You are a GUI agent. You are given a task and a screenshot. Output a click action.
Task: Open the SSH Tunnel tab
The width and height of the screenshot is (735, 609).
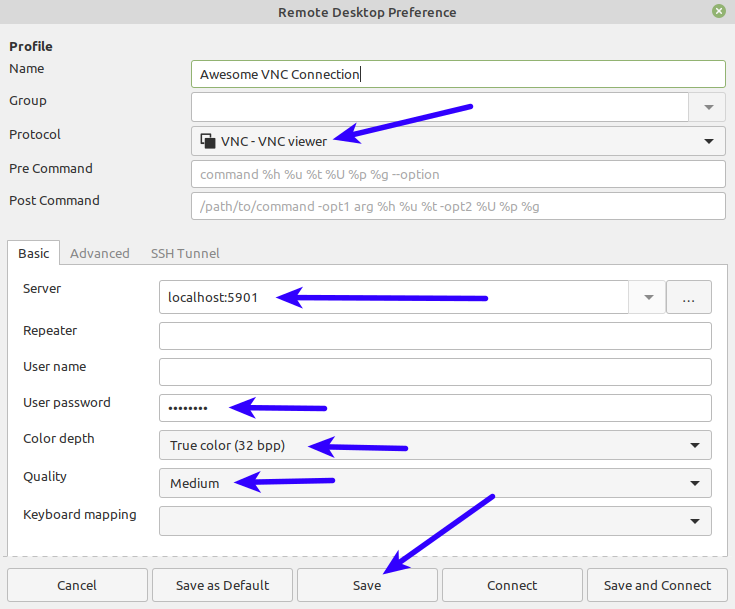pyautogui.click(x=185, y=254)
